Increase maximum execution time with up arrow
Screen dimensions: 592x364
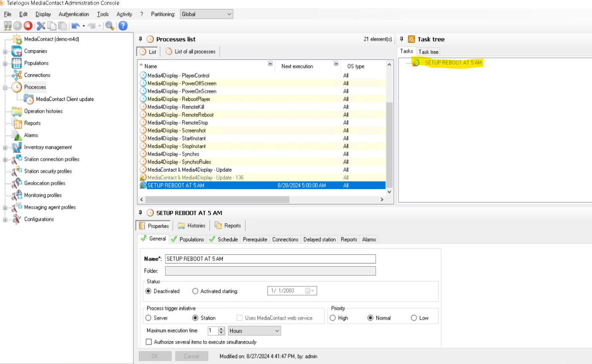(x=221, y=329)
